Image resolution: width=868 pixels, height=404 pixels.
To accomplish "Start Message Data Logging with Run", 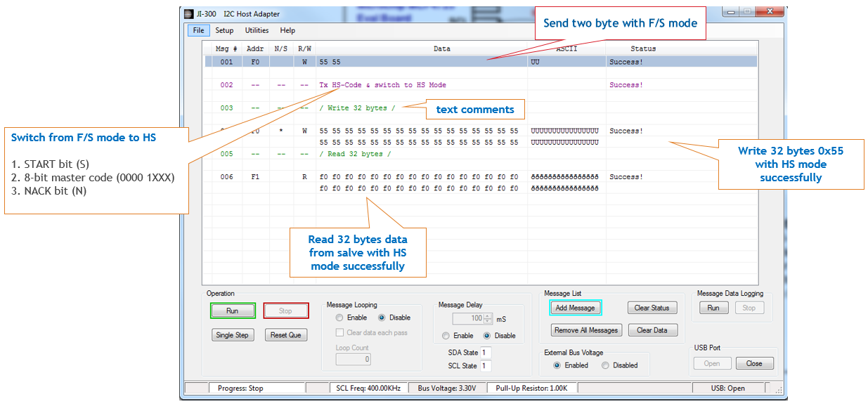I will point(713,308).
